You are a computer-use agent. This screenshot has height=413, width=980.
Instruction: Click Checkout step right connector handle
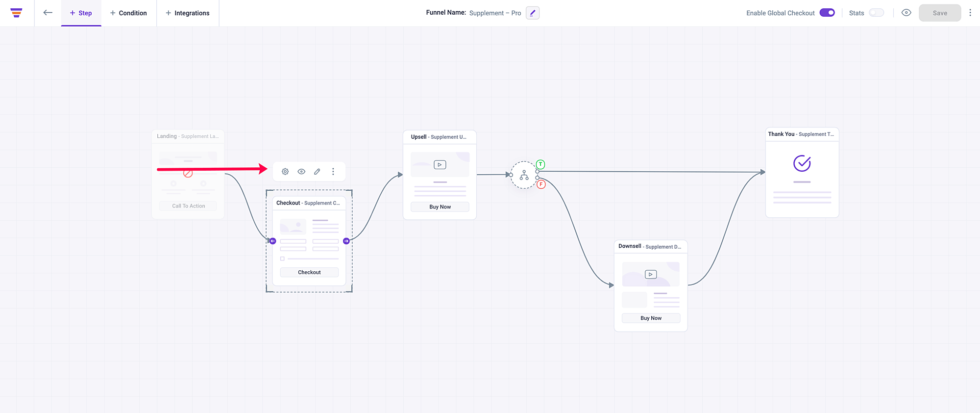click(346, 241)
